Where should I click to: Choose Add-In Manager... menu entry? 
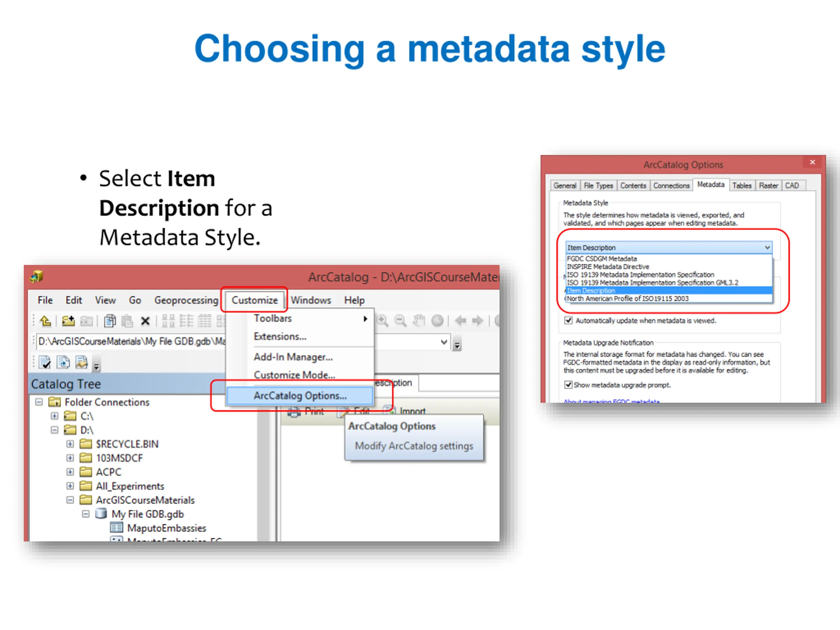point(300,357)
